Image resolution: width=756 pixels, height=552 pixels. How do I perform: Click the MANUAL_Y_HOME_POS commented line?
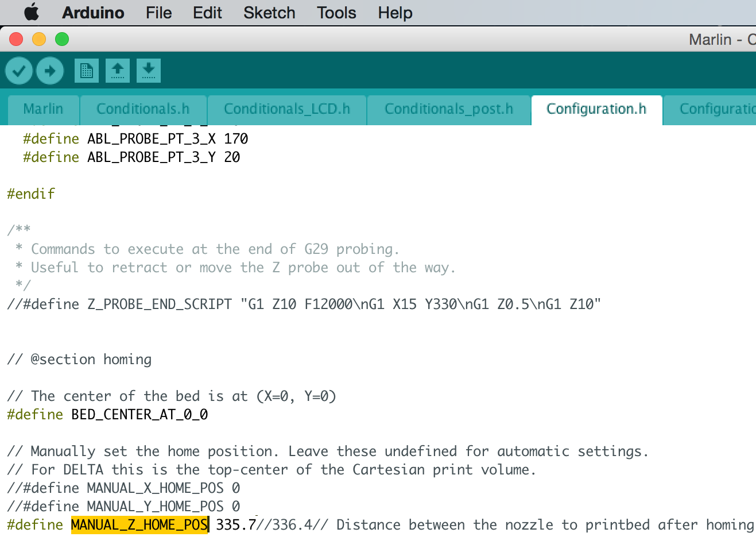point(123,506)
